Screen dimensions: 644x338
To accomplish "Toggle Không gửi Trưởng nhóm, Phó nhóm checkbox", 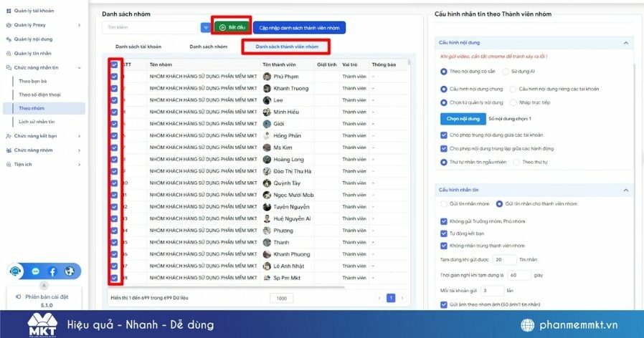I will point(444,221).
